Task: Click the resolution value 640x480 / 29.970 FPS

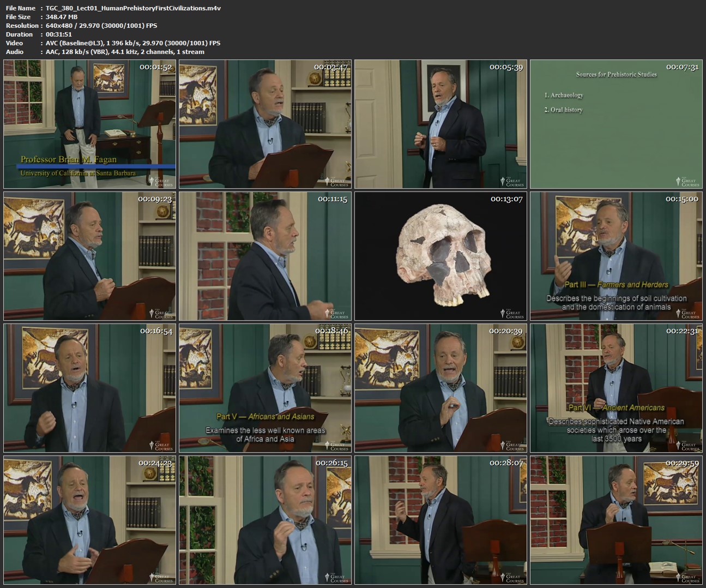Action: tap(101, 26)
